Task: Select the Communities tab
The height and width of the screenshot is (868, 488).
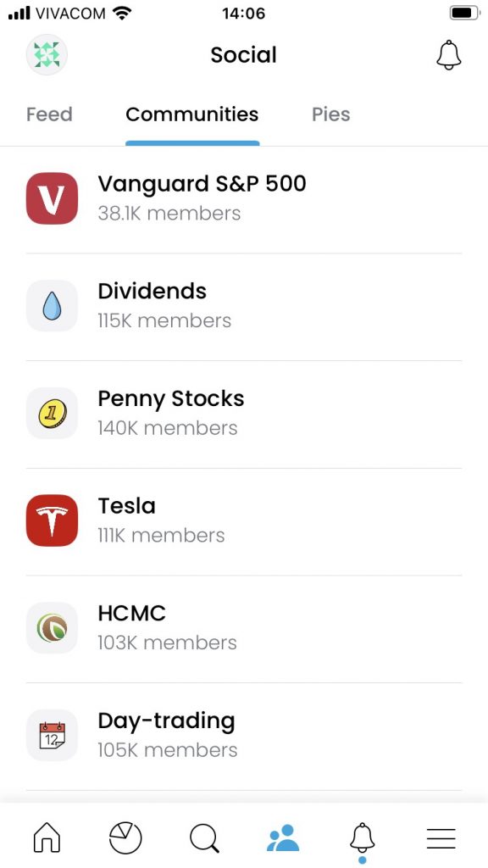Action: (192, 114)
